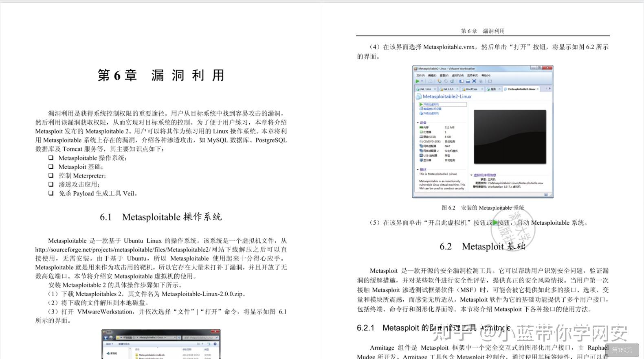Click the blue help icon in the Open dialog
644x359 pixels.
pyautogui.click(x=215, y=344)
